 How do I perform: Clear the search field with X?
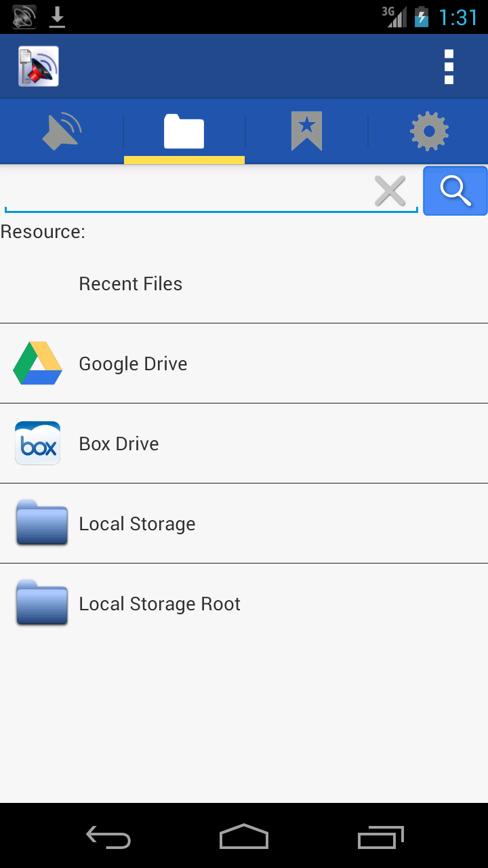pyautogui.click(x=390, y=191)
